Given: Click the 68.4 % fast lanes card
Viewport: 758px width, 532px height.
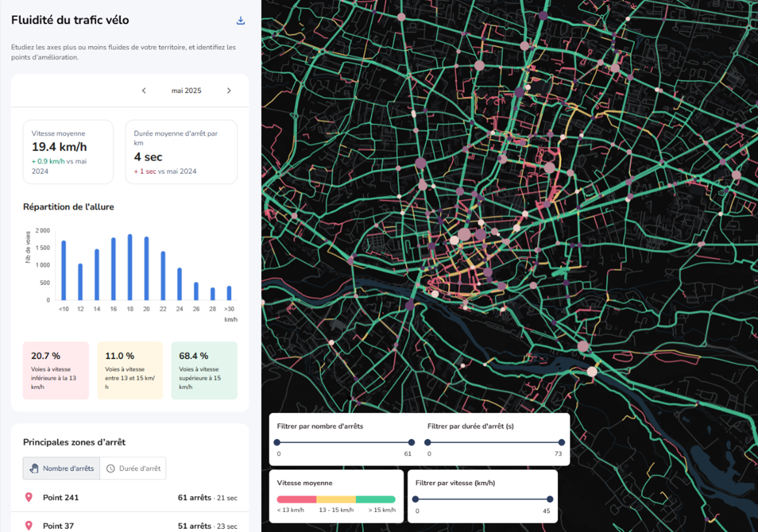Looking at the screenshot, I should click(x=204, y=370).
